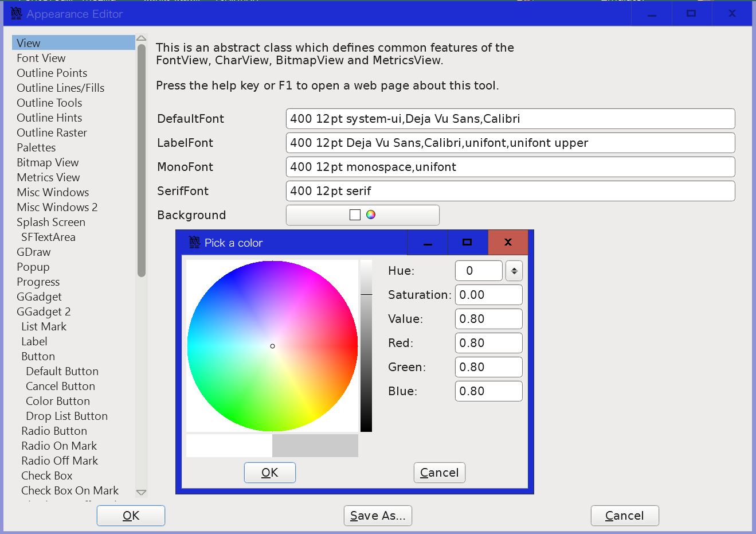Click the Save As... button
This screenshot has height=534, width=756.
tap(377, 515)
